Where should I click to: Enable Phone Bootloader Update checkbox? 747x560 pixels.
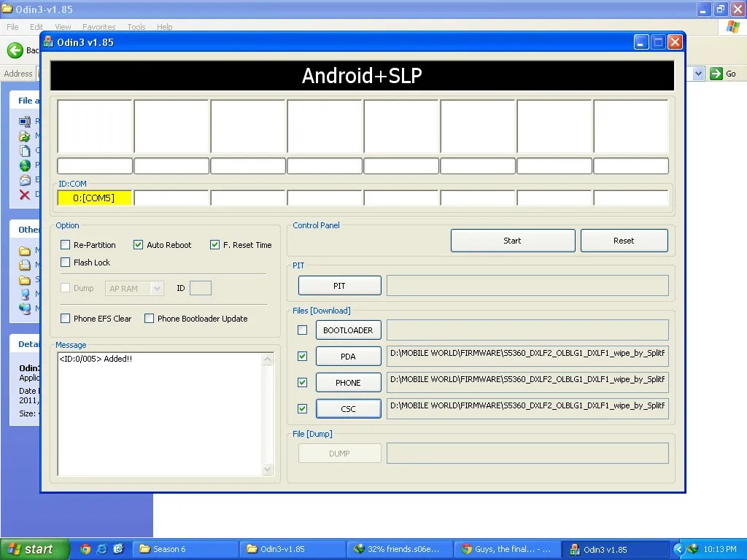(x=149, y=319)
